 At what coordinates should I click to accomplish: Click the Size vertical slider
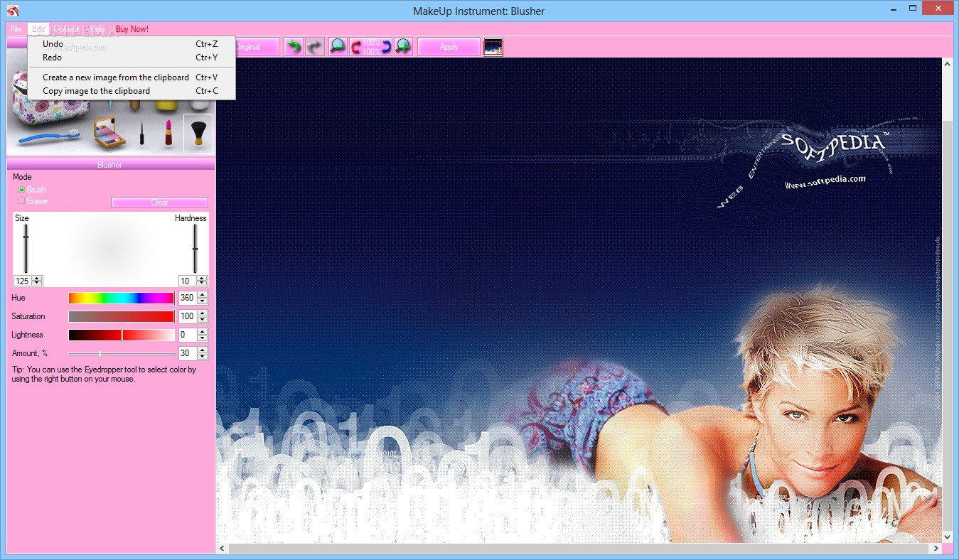click(x=26, y=249)
